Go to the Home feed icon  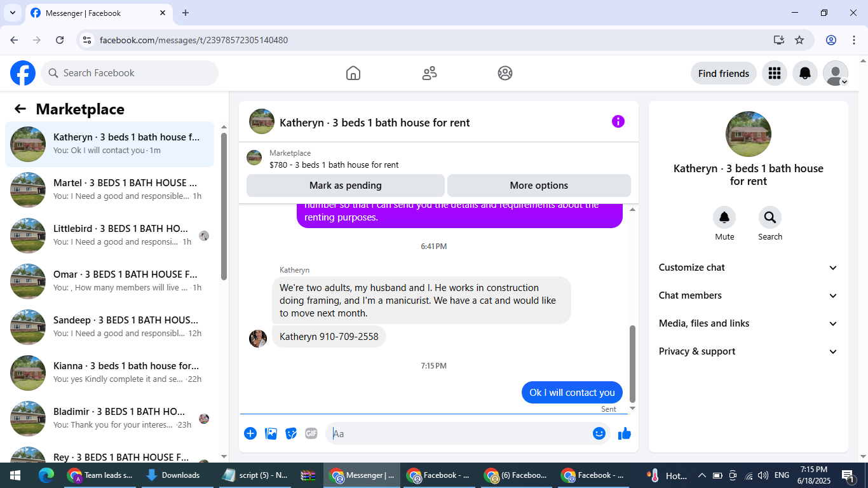point(353,73)
